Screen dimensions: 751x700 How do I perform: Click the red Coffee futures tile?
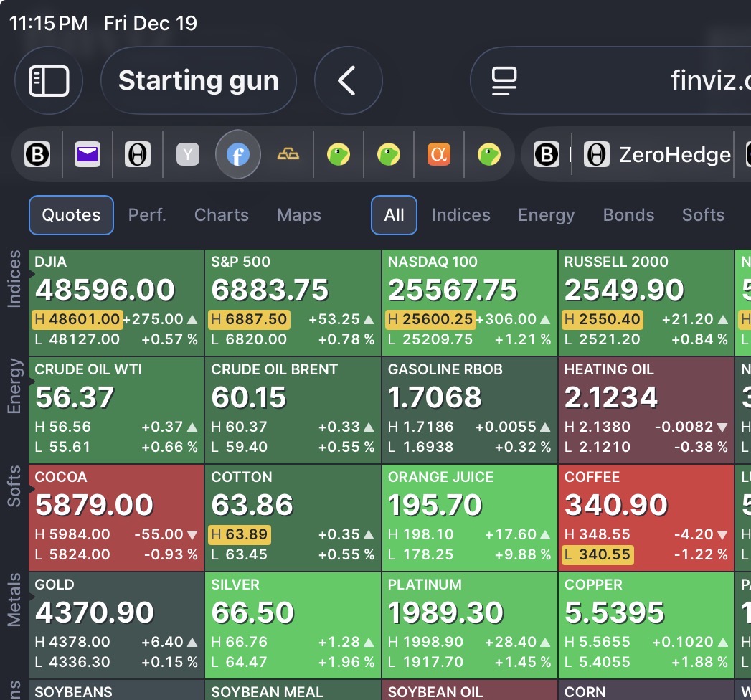[x=646, y=517]
